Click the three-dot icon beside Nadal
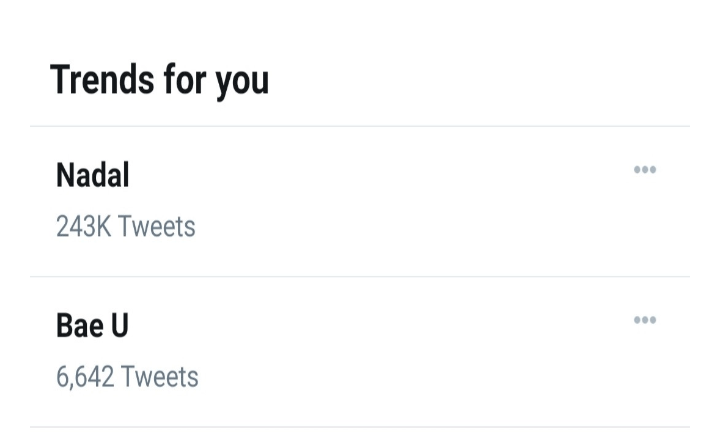 tap(645, 170)
